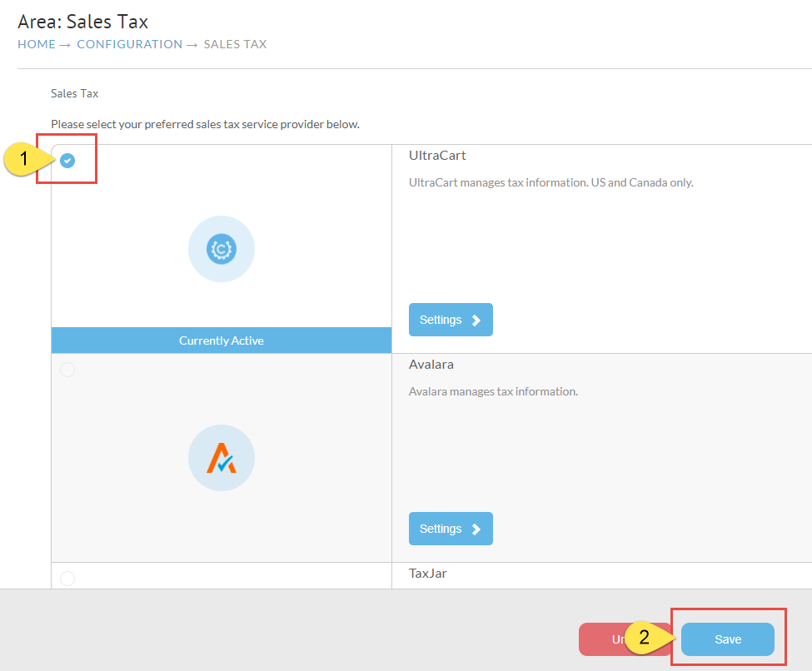This screenshot has height=671, width=812.
Task: Click the TaxJar provider title
Action: click(428, 573)
